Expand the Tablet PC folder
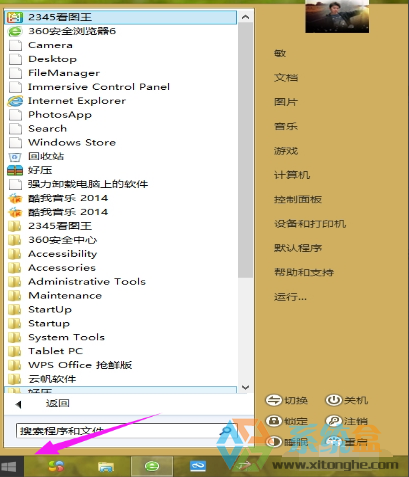409x477 pixels. (x=121, y=351)
